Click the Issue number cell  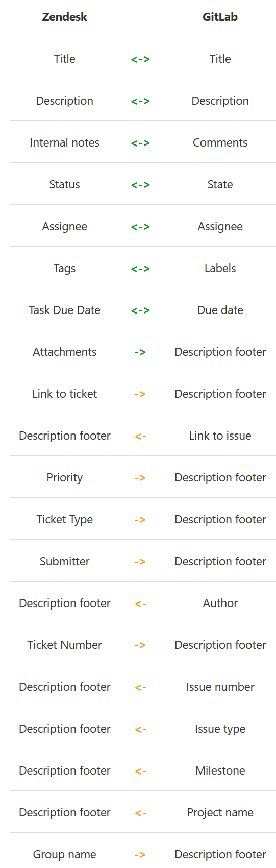click(220, 687)
